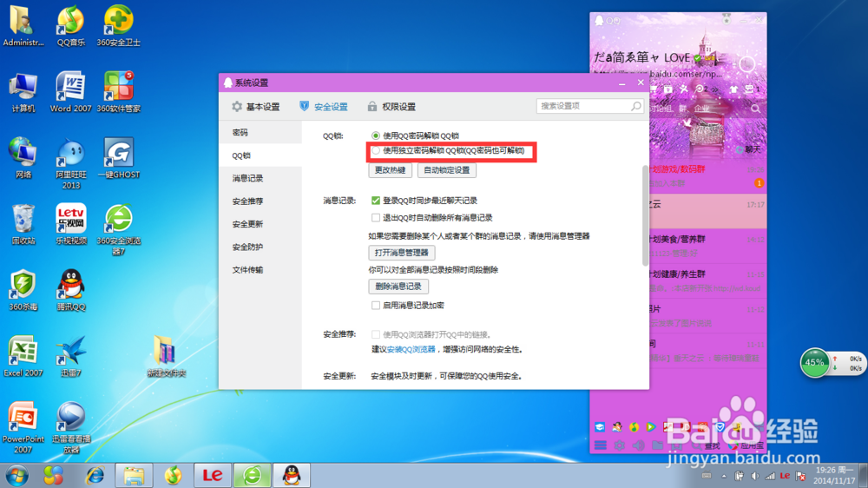Open Tencent Video icon in QQ panel
The width and height of the screenshot is (868, 488).
point(651,427)
